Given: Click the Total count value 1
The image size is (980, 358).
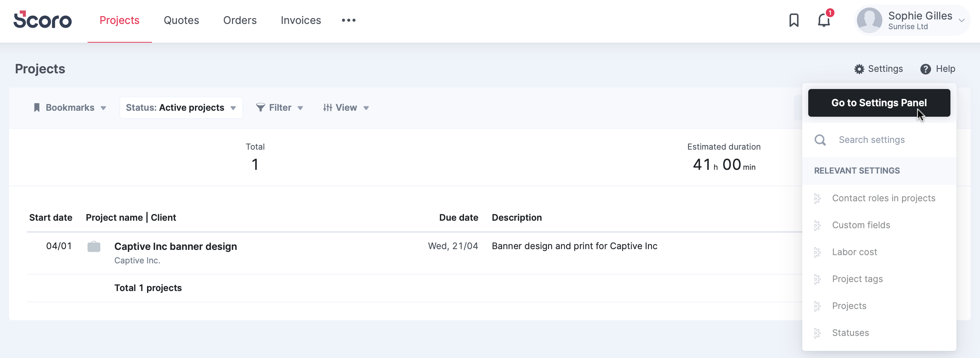Looking at the screenshot, I should coord(255,165).
